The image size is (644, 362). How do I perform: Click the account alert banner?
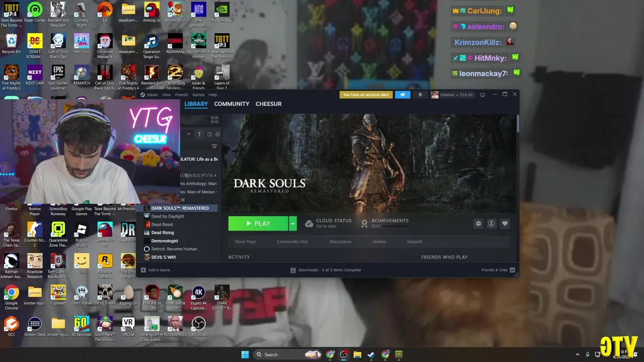[366, 95]
